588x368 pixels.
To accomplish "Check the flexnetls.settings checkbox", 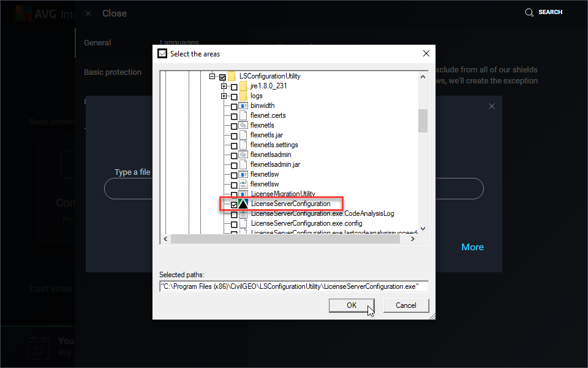I will pos(234,146).
